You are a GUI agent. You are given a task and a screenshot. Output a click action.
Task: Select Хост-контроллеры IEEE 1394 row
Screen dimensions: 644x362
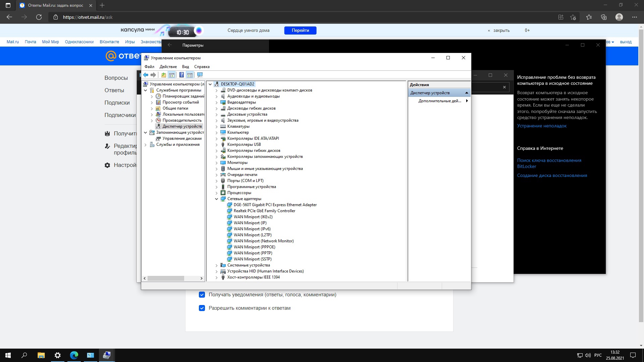tap(253, 277)
